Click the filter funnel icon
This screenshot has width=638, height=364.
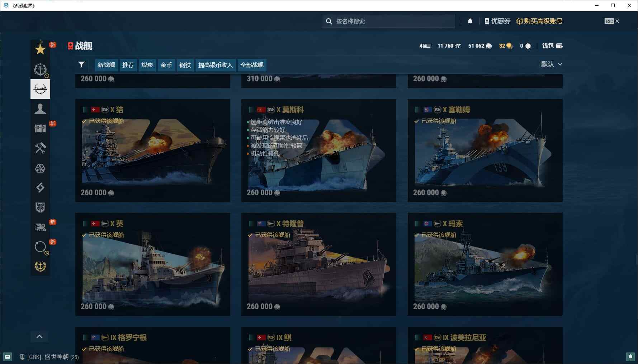tap(81, 64)
